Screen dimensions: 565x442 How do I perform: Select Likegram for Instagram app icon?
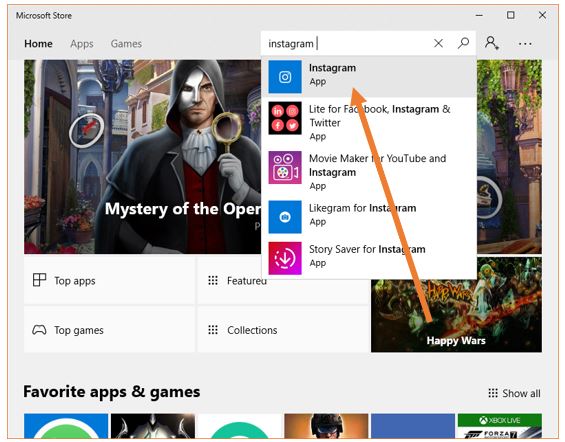285,216
